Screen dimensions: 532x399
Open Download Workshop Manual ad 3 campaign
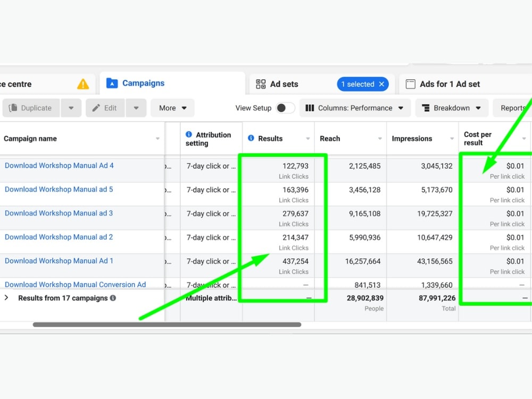tap(59, 213)
